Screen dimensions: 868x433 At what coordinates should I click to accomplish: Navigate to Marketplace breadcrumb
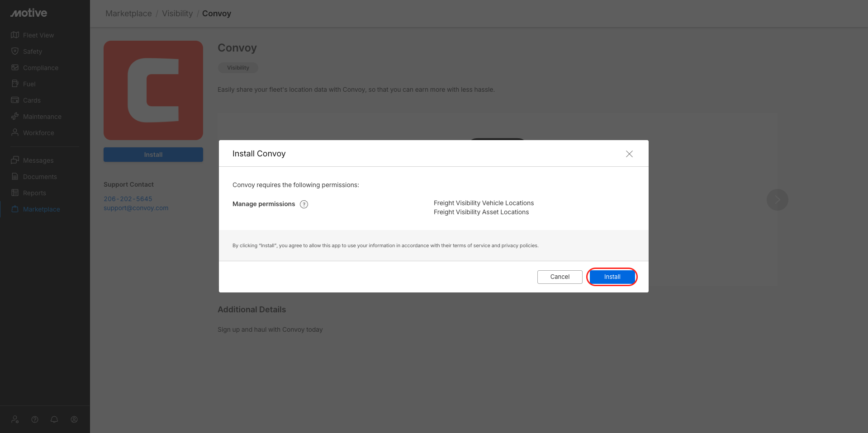click(x=128, y=14)
